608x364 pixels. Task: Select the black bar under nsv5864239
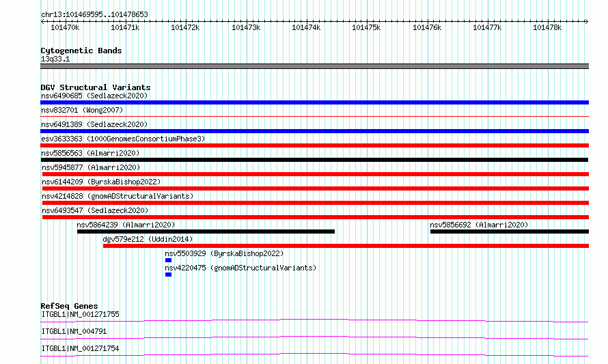[x=206, y=232]
